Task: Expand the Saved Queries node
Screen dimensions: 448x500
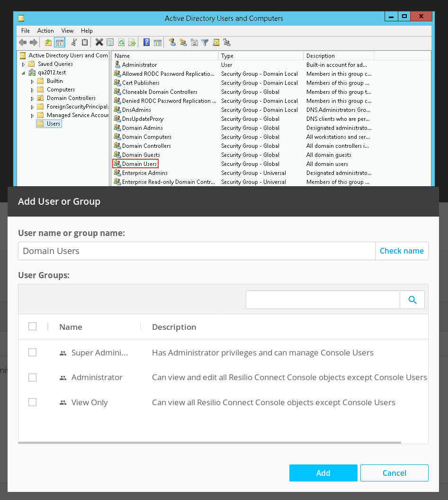Action: coord(23,64)
